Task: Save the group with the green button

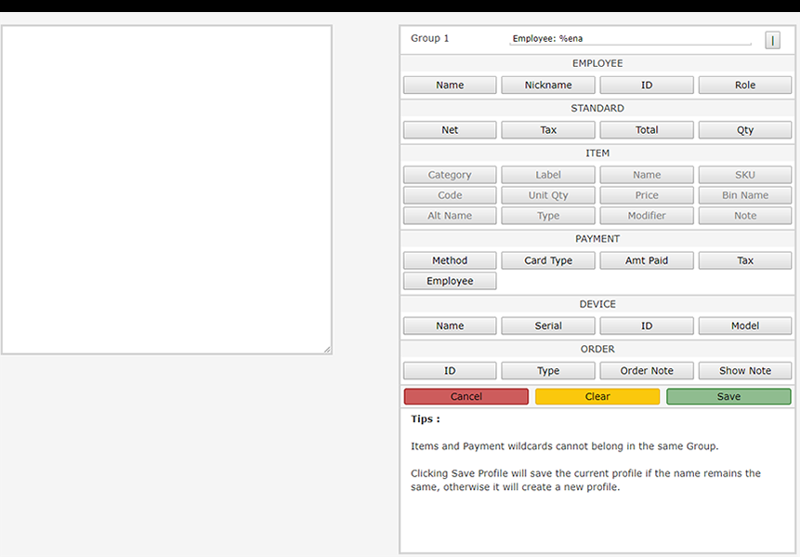Action: tap(729, 396)
